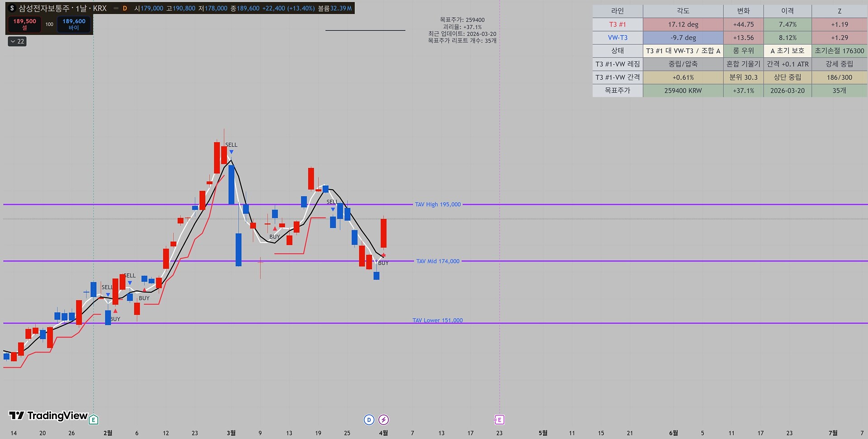Click the 6월 label on the time axis
The image size is (868, 439).
[x=673, y=433]
